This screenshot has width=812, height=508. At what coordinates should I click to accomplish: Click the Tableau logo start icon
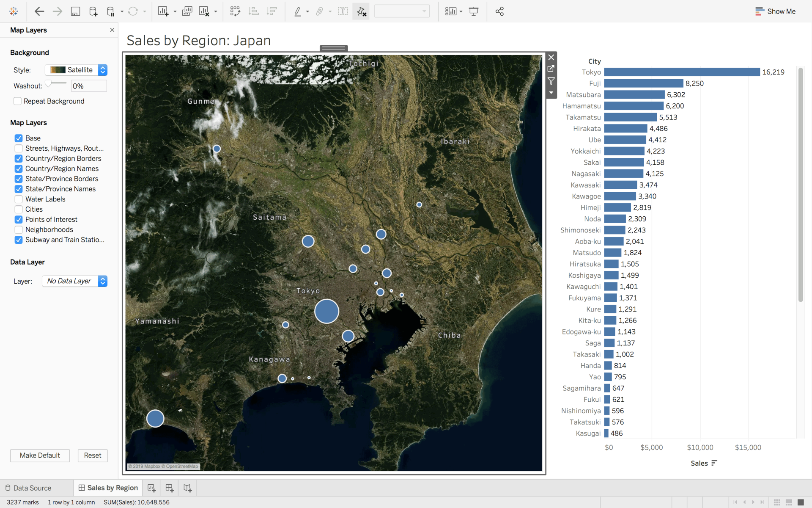(14, 11)
